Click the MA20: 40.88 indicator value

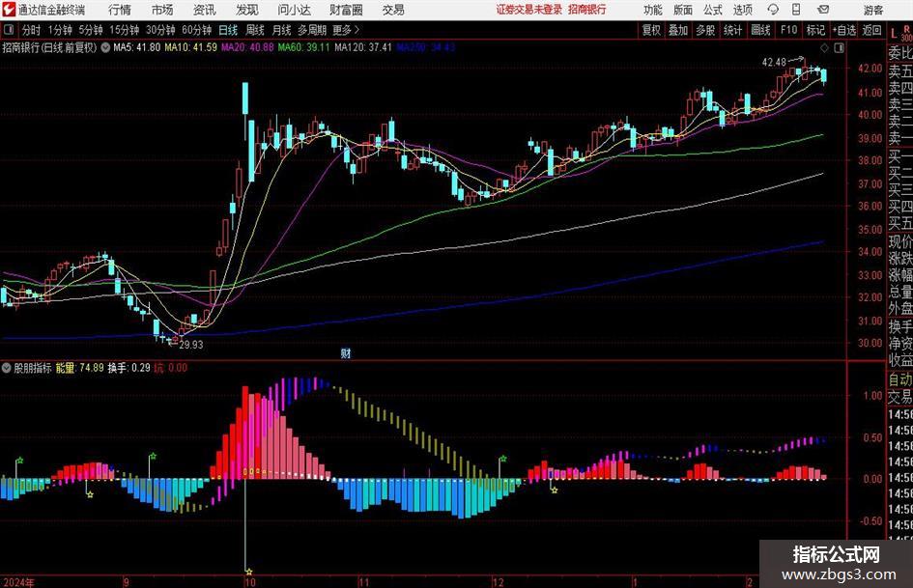coord(247,47)
